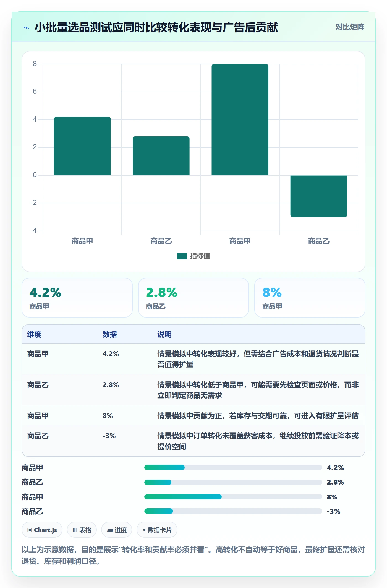Click the 2.8% value beside the progress bar
Screen dimensions: 387x588
(x=335, y=482)
